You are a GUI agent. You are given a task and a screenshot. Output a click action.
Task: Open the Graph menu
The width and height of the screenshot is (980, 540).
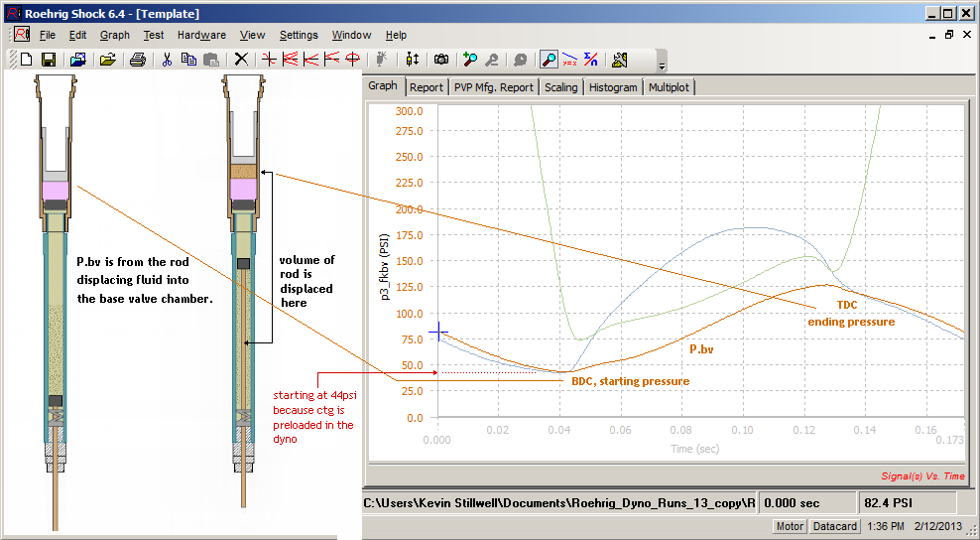[114, 35]
